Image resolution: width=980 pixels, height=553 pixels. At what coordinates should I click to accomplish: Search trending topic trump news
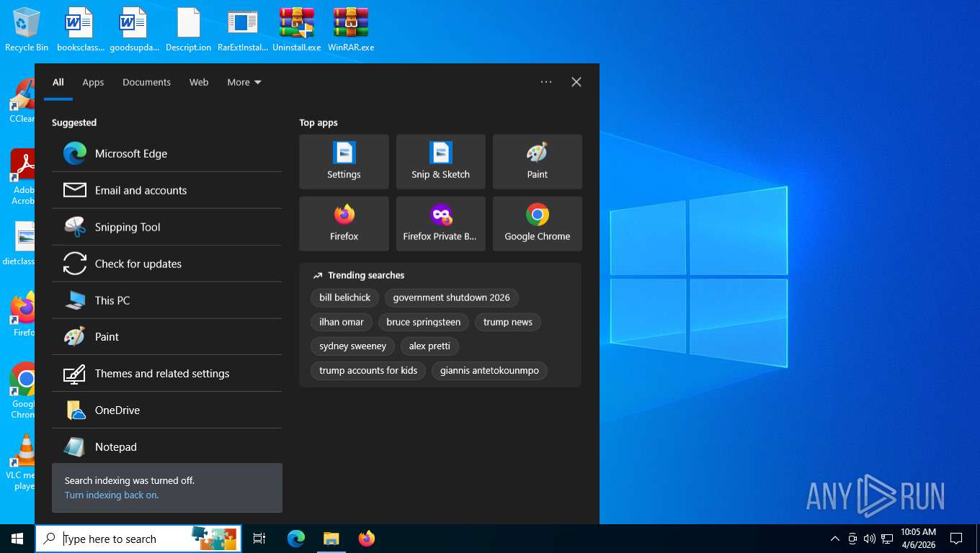pyautogui.click(x=507, y=322)
